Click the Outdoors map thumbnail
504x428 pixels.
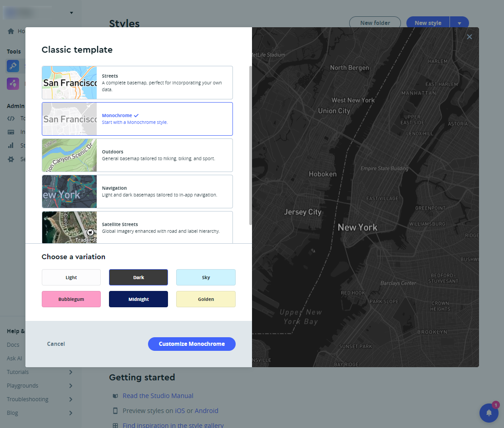[x=69, y=155]
